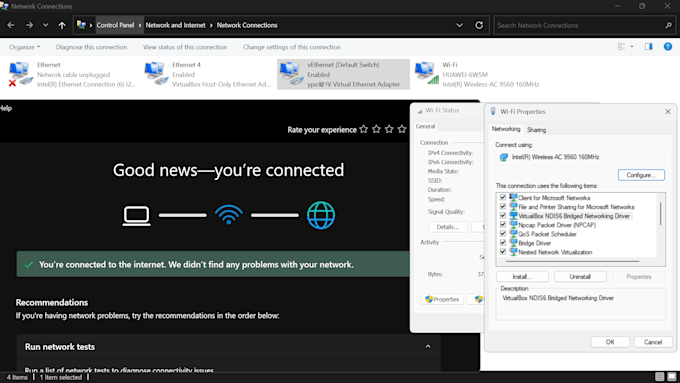The height and width of the screenshot is (383, 680).
Task: Open view options dropdown arrow
Action: pyautogui.click(x=632, y=46)
